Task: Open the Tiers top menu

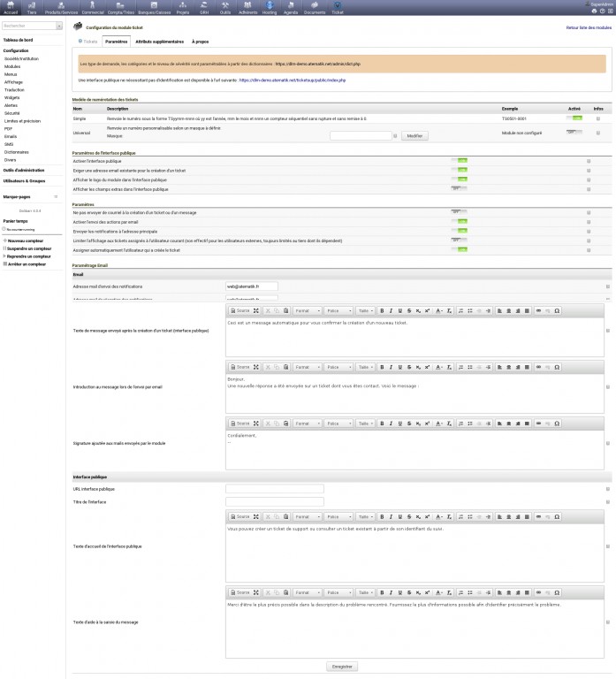Action: point(32,8)
